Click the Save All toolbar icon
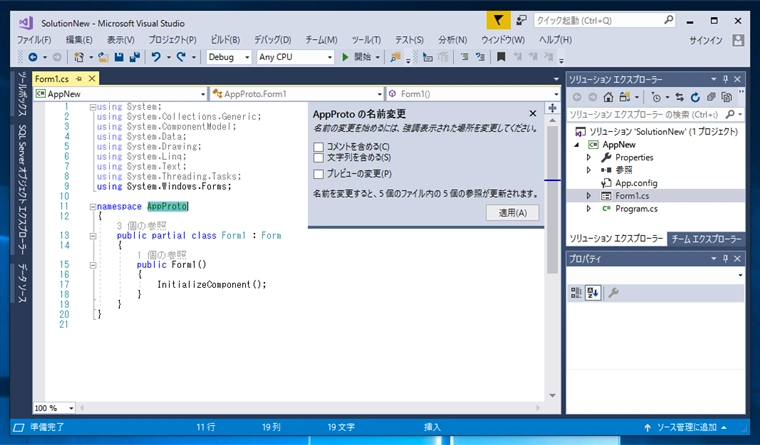The height and width of the screenshot is (445, 760). point(133,57)
